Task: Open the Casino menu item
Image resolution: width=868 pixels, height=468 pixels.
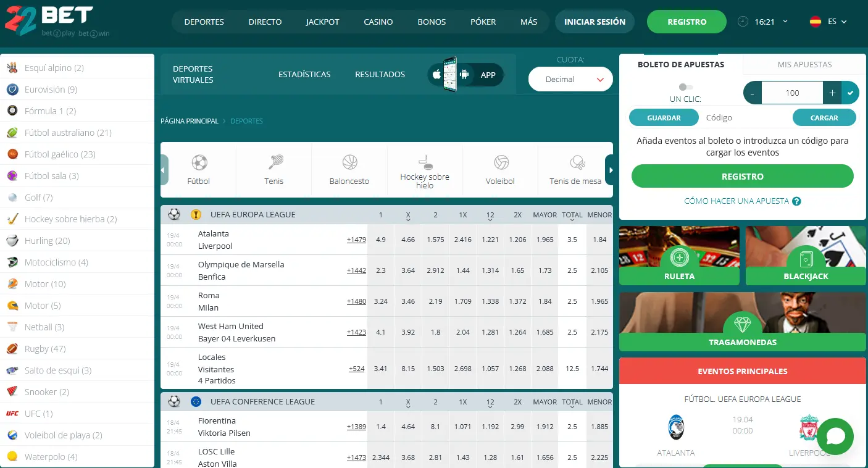Action: pyautogui.click(x=378, y=22)
